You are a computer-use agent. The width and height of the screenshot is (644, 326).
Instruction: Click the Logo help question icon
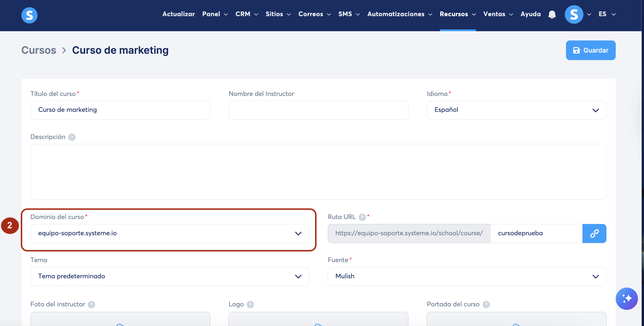(x=250, y=305)
